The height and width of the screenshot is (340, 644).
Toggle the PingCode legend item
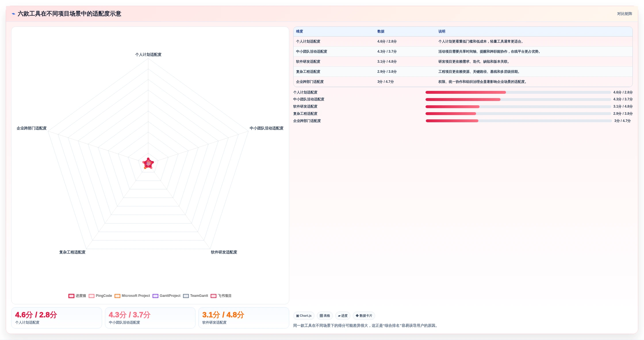point(100,296)
